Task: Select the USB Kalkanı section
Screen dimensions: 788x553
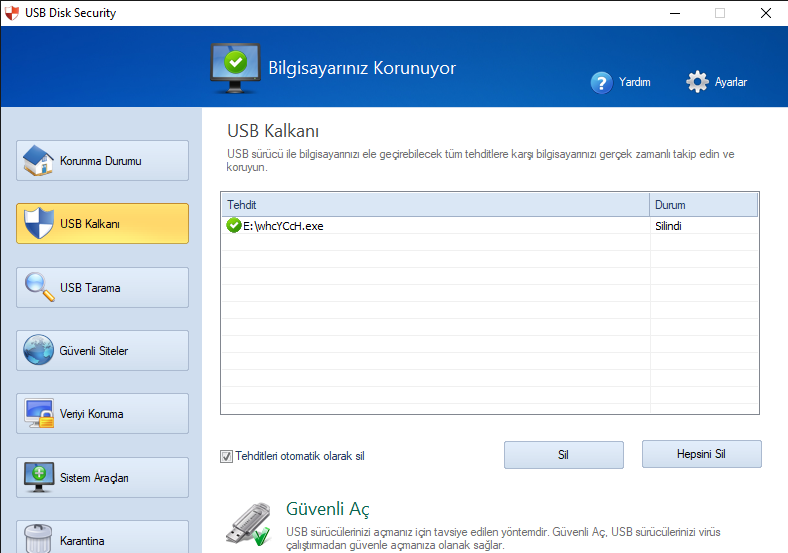Action: pyautogui.click(x=103, y=223)
